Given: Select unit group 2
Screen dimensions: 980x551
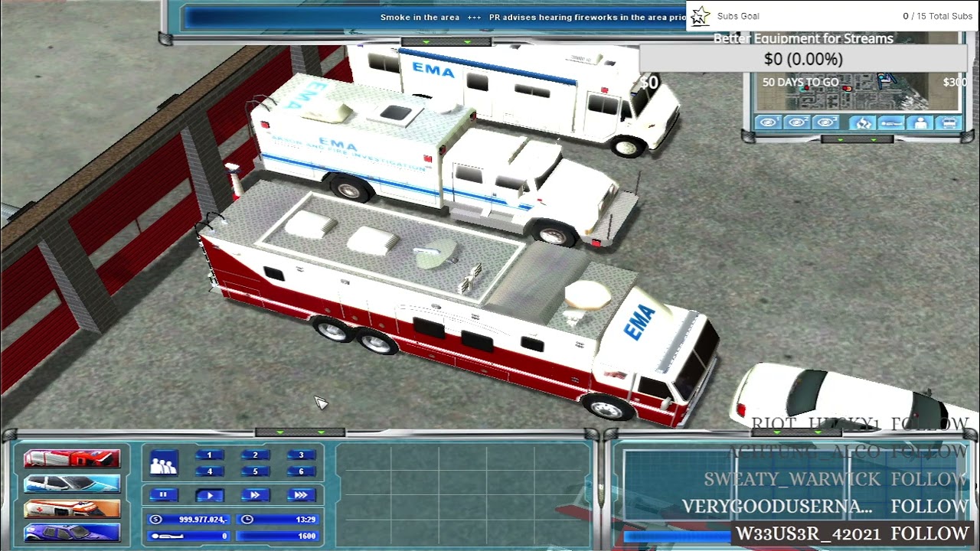Looking at the screenshot, I should (255, 455).
